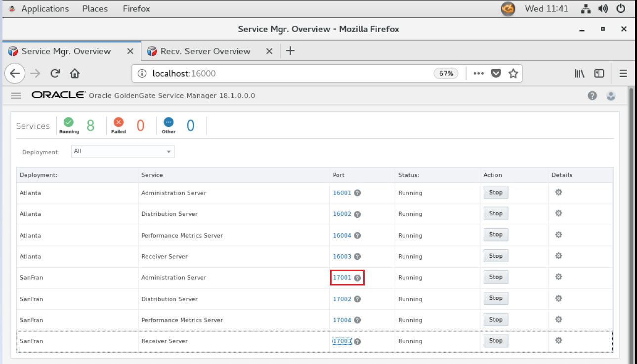Reset zoom via 67% indicator
Image resolution: width=637 pixels, height=364 pixels.
446,74
